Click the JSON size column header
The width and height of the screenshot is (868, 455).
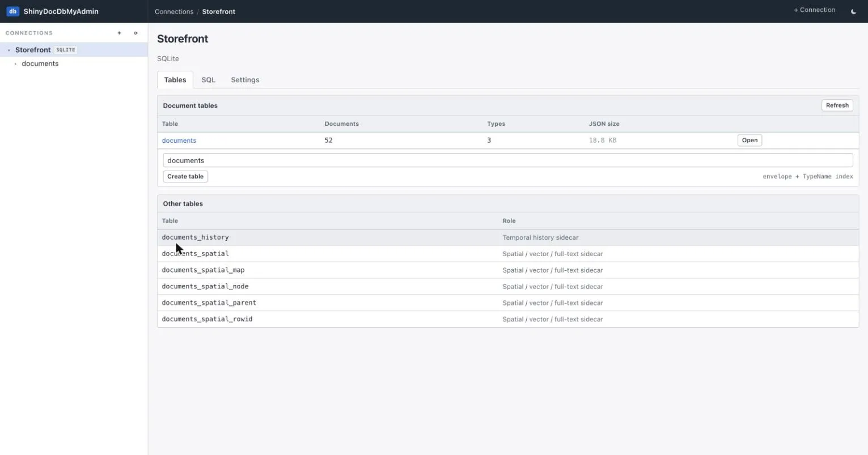tap(604, 124)
